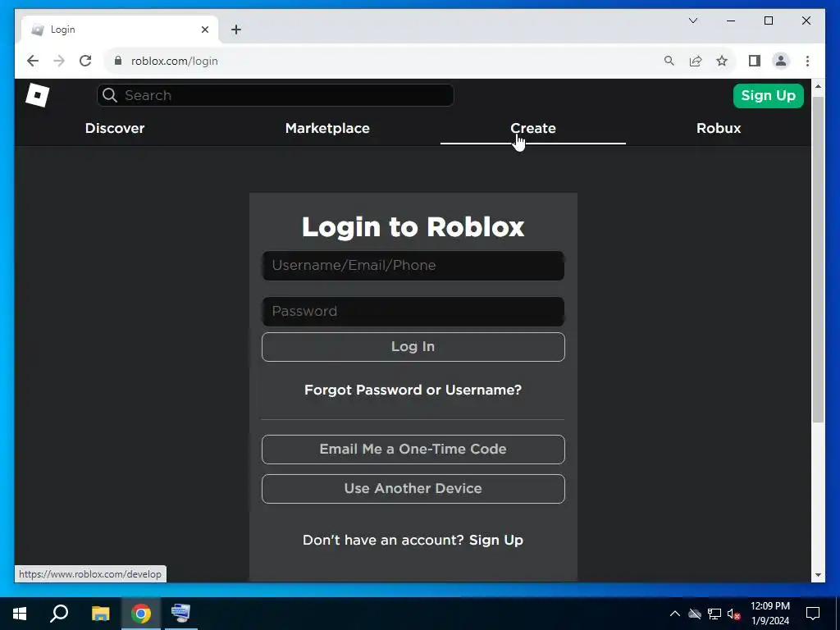The width and height of the screenshot is (840, 630).
Task: Click the OneDrive cloud tray icon
Action: 695,614
